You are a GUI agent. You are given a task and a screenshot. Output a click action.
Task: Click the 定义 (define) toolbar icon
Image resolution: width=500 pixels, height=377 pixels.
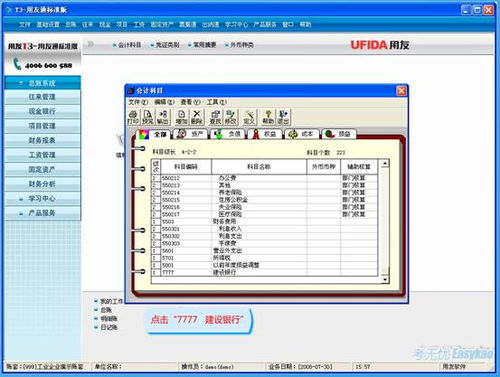point(249,117)
